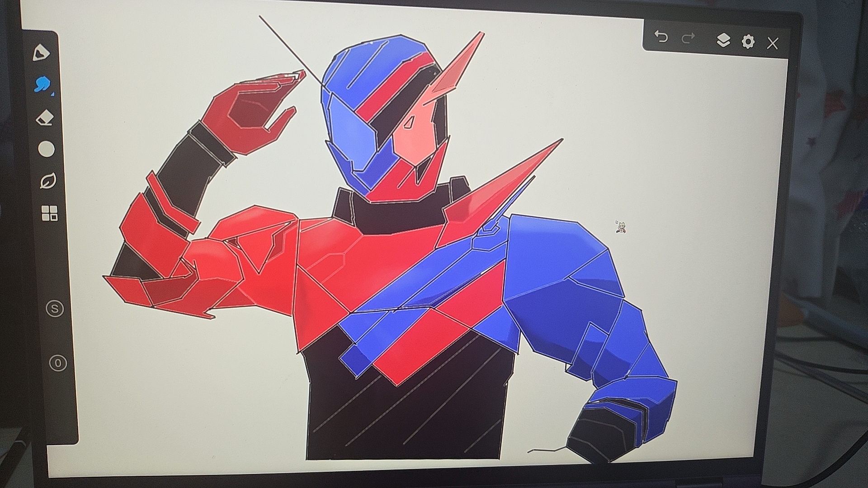Click the circled 0 button
Image resolution: width=868 pixels, height=488 pixels.
[x=58, y=363]
